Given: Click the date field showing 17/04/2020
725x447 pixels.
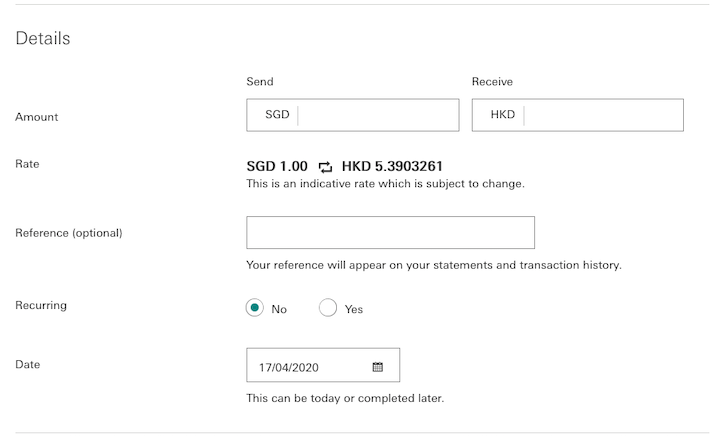Looking at the screenshot, I should tap(323, 365).
